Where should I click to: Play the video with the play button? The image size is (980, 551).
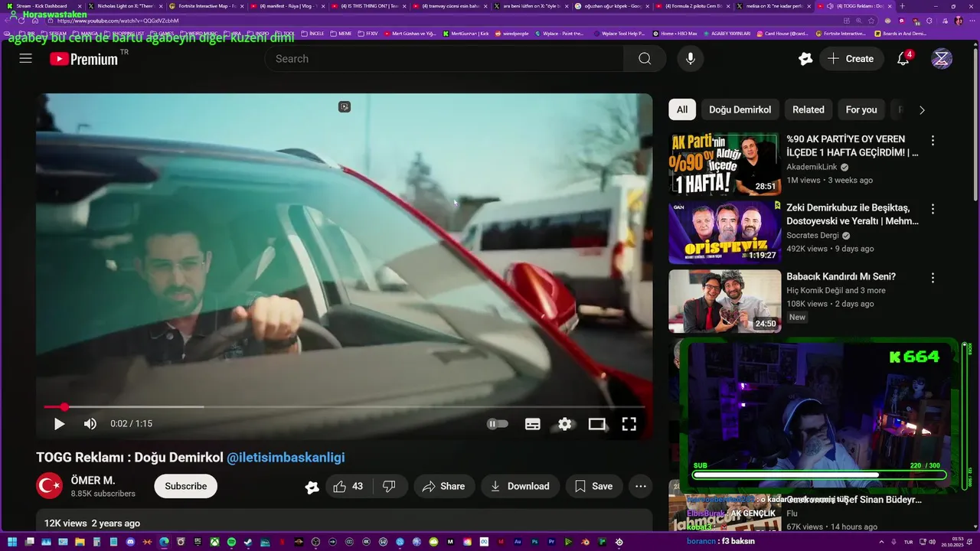point(59,424)
